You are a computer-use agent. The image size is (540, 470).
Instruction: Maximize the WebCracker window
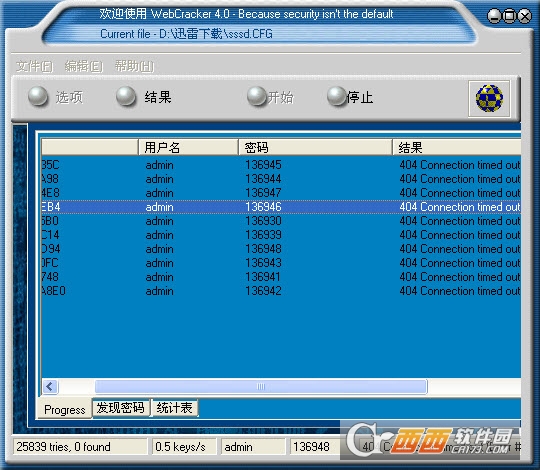(510, 16)
